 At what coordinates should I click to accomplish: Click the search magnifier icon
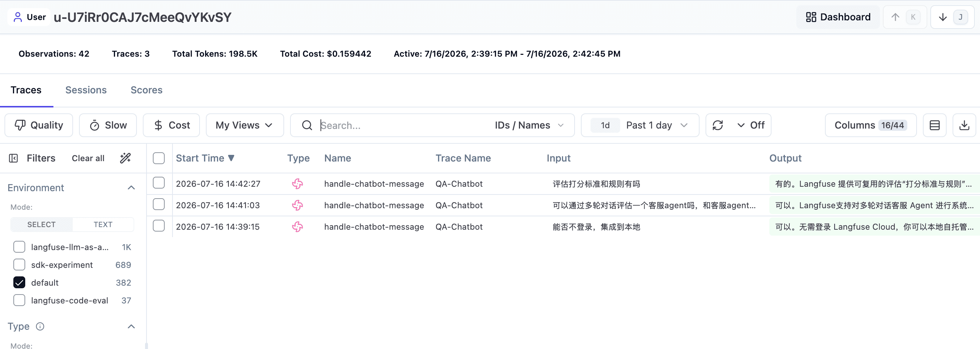(x=307, y=125)
